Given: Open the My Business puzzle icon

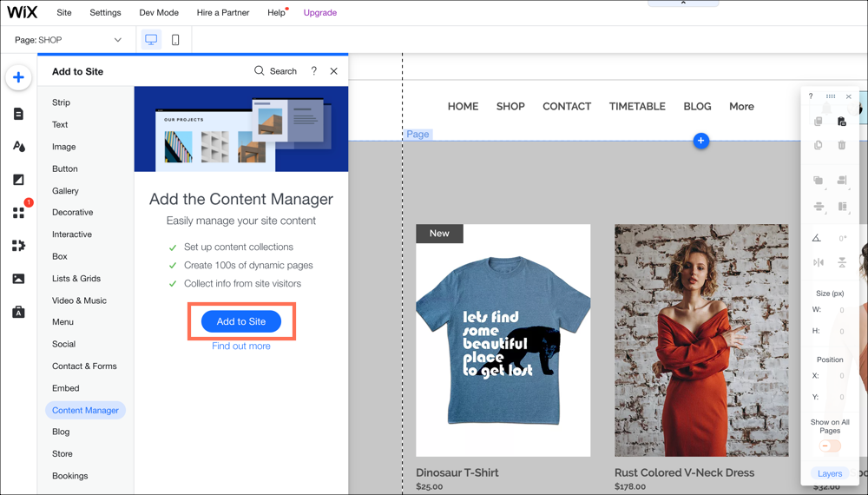Looking at the screenshot, I should (18, 245).
